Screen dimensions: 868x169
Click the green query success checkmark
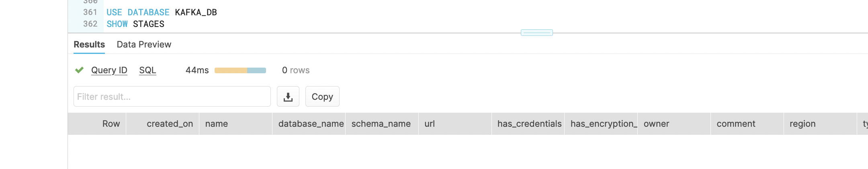tap(79, 70)
